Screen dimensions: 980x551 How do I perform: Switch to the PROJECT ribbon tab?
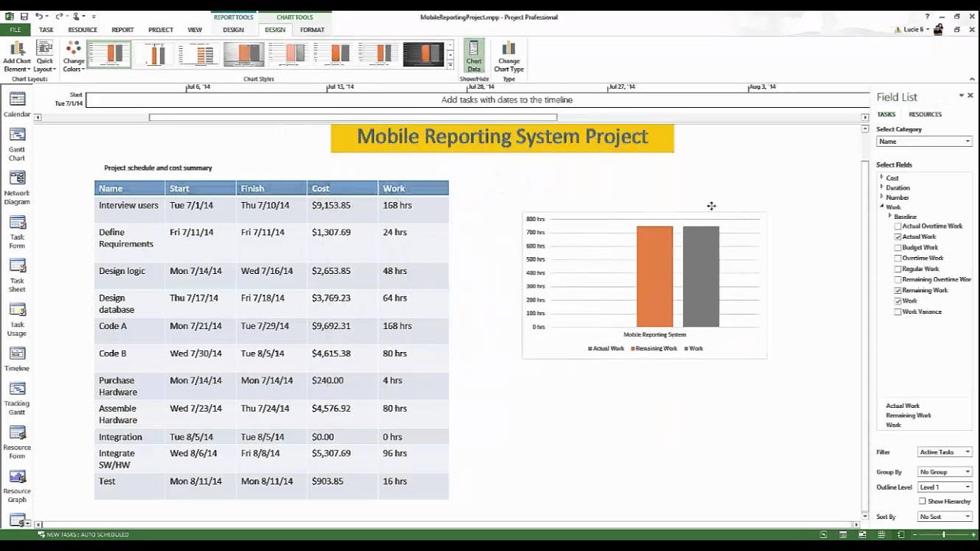pyautogui.click(x=161, y=30)
